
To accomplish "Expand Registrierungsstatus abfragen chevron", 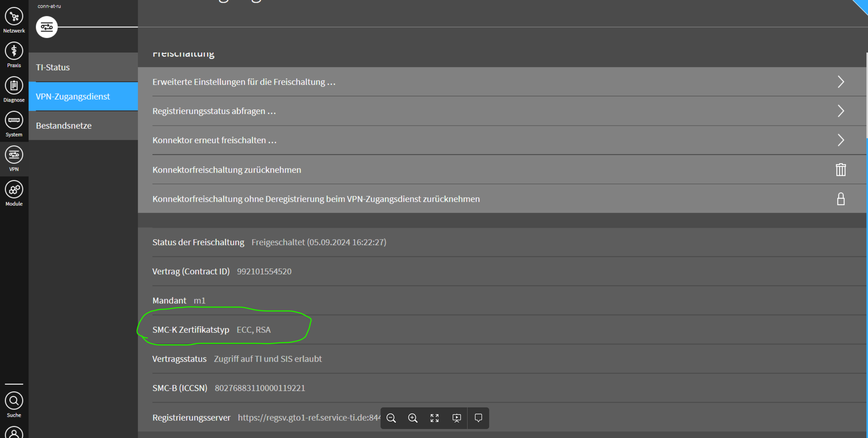I will (x=840, y=111).
